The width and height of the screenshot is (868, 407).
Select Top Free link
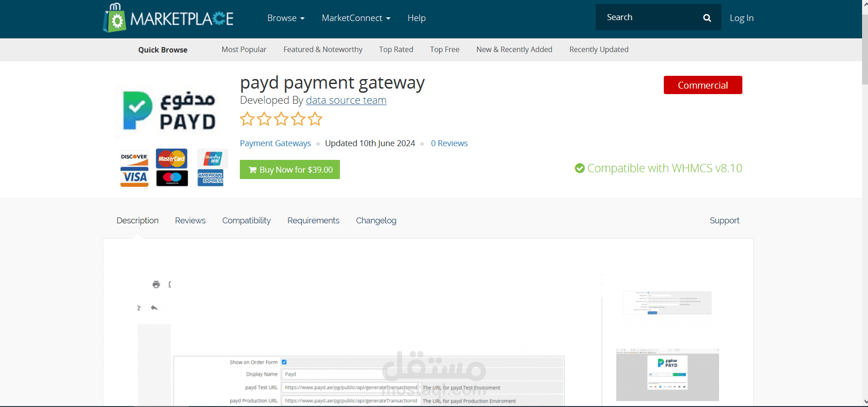click(445, 49)
